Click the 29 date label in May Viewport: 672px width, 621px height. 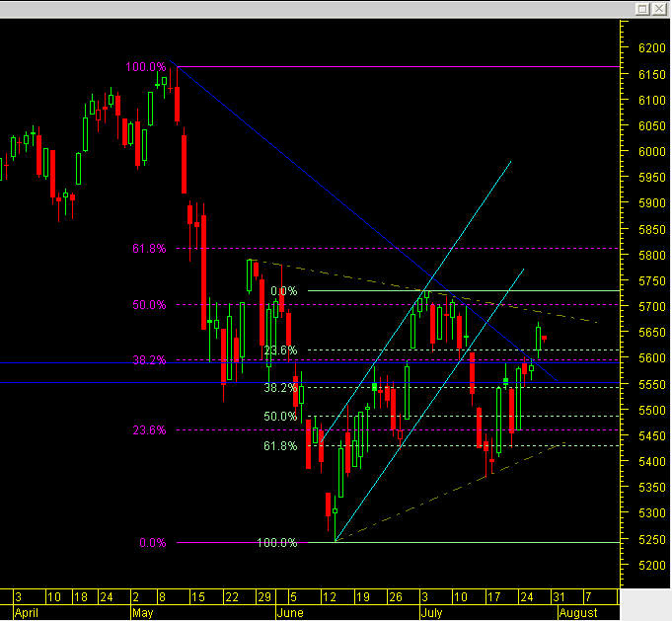point(264,597)
